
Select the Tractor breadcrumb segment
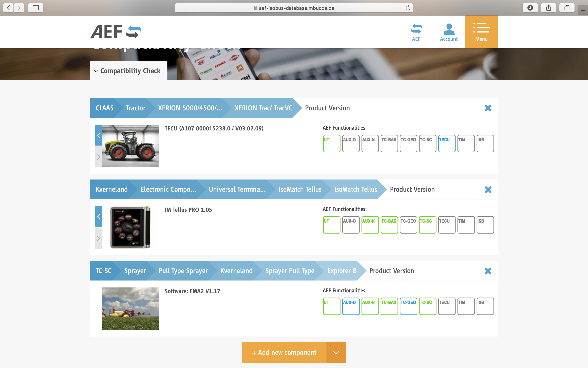click(x=136, y=108)
